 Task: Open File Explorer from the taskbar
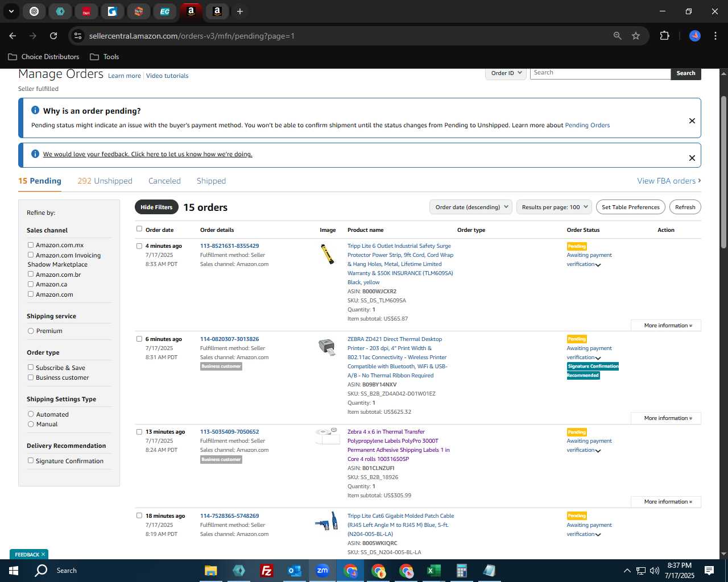[211, 571]
